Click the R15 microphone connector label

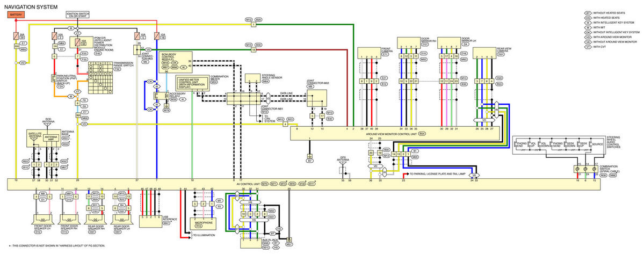[x=199, y=226]
